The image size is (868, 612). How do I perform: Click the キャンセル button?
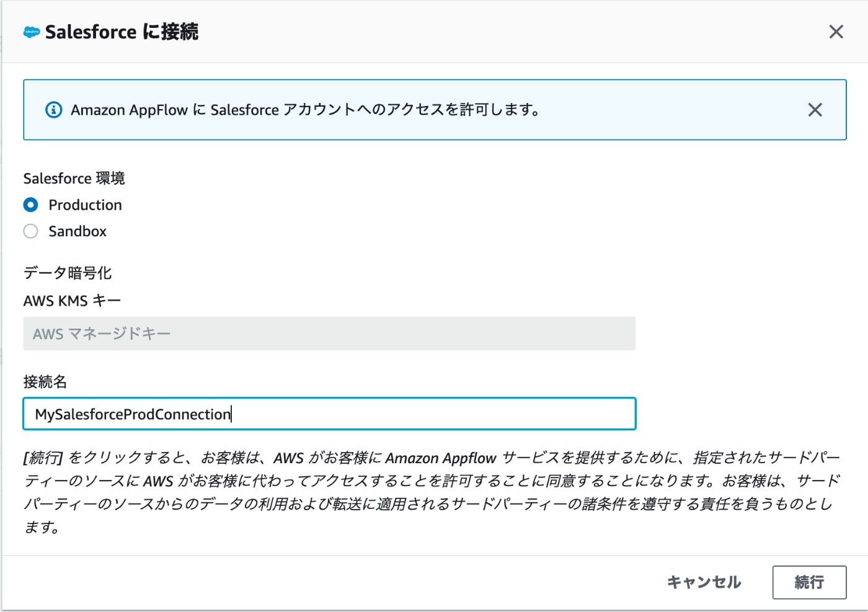(704, 582)
